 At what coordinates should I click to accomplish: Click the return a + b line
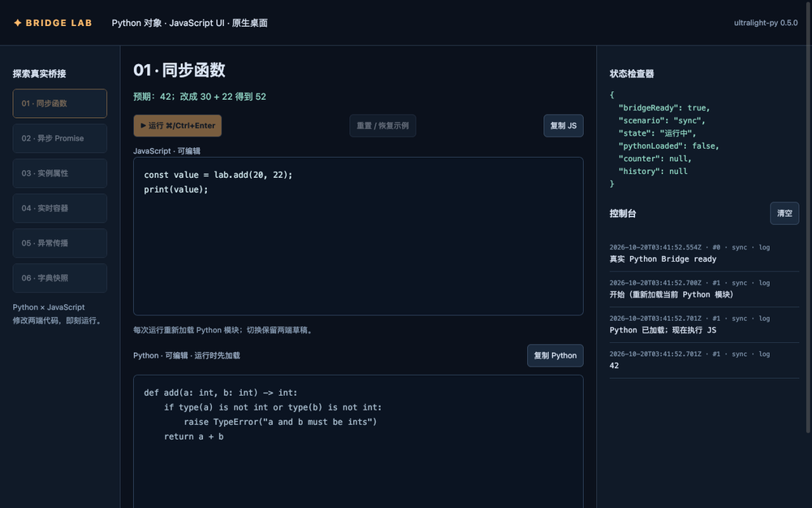point(194,436)
